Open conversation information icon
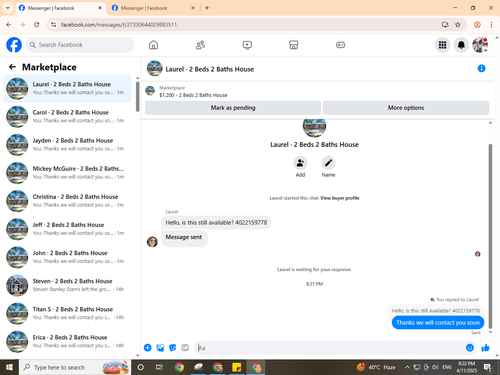This screenshot has height=375, width=500. tap(481, 68)
